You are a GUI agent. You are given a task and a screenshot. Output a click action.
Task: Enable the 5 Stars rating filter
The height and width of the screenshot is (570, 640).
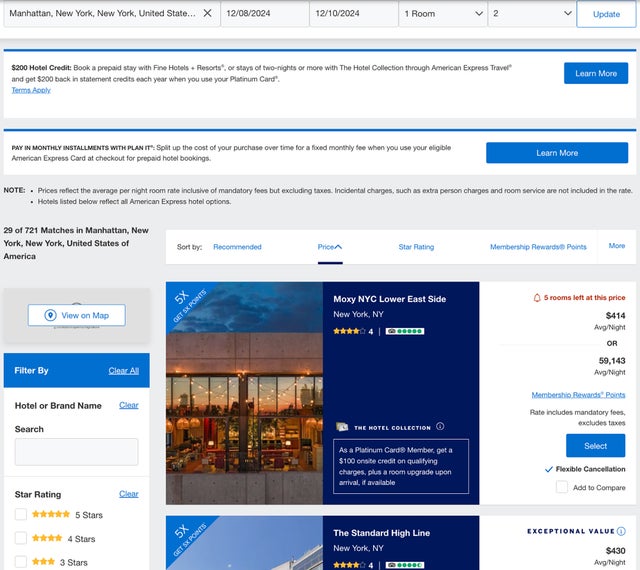tap(21, 515)
